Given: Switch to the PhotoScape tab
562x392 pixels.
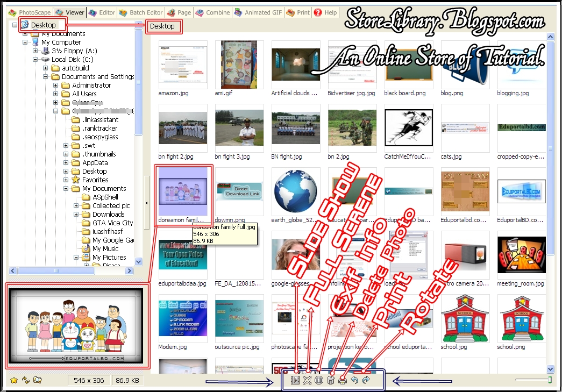Looking at the screenshot, I should (30, 12).
